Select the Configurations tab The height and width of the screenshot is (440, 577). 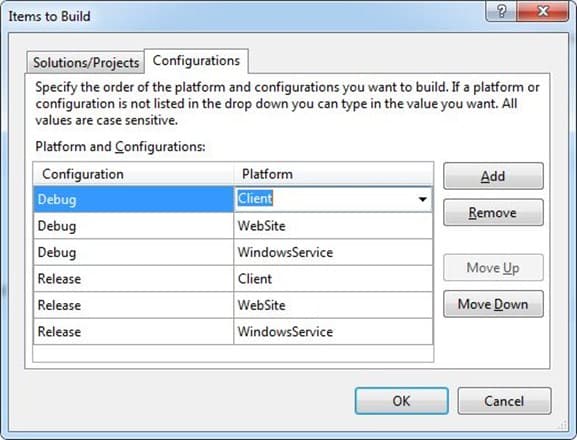196,61
